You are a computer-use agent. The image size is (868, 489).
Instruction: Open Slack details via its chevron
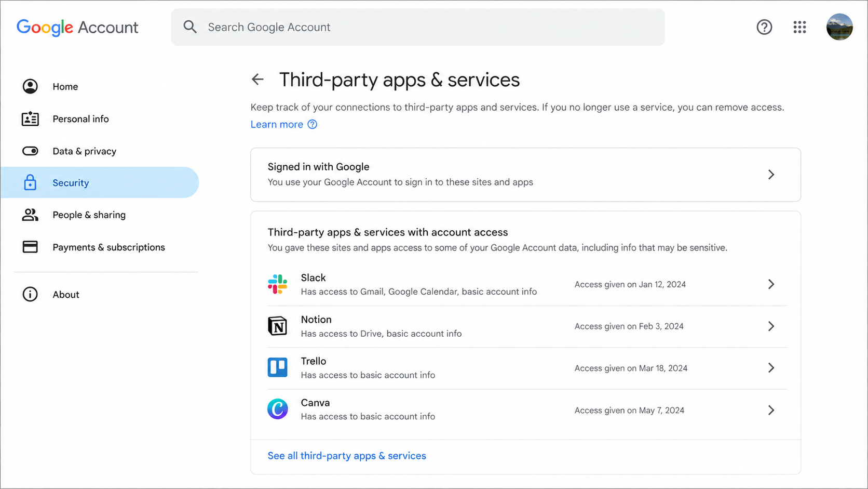click(771, 284)
